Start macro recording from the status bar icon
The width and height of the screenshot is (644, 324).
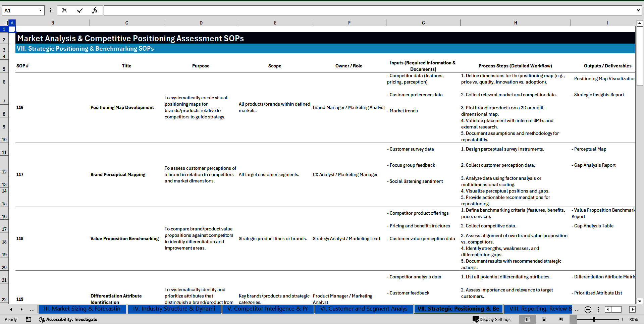coord(29,320)
